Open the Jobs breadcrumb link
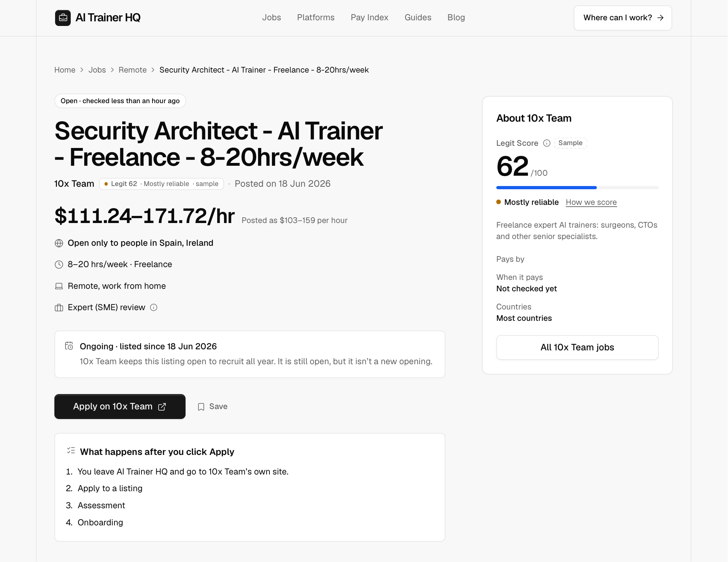The height and width of the screenshot is (562, 728). [97, 70]
